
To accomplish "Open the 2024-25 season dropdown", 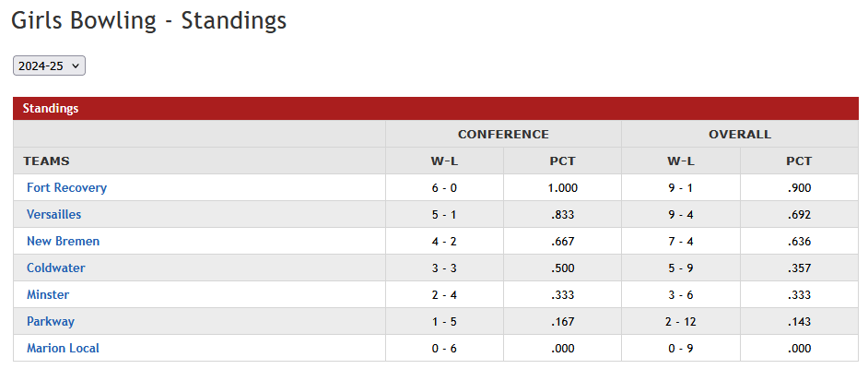I will [49, 65].
